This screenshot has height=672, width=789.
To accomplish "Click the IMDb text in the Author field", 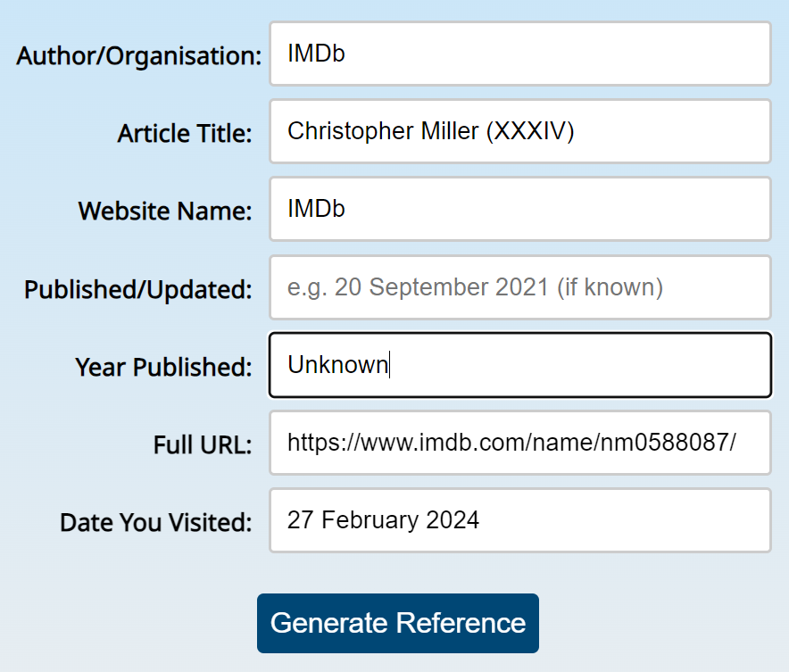I will coord(310,54).
